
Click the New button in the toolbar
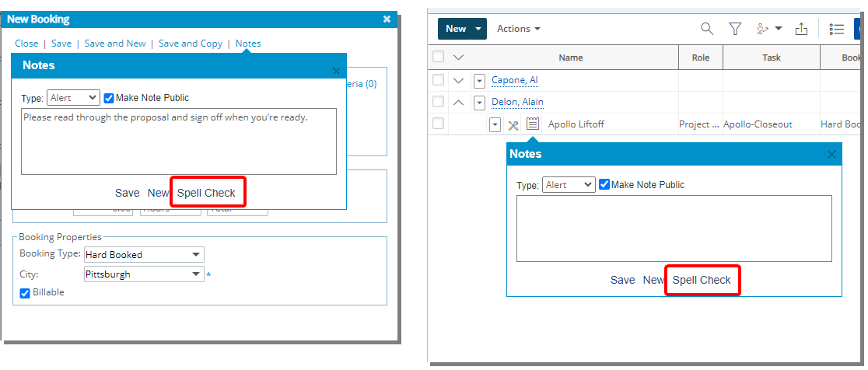click(x=456, y=29)
